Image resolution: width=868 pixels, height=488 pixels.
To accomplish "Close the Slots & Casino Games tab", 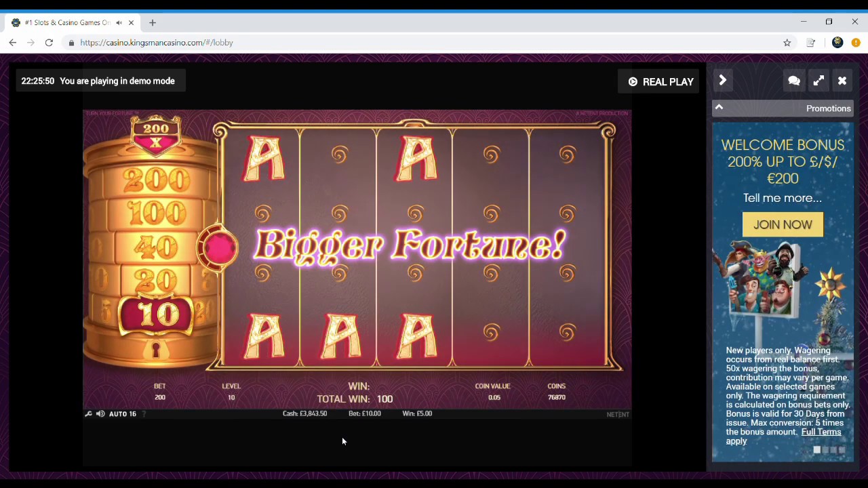I will point(131,22).
